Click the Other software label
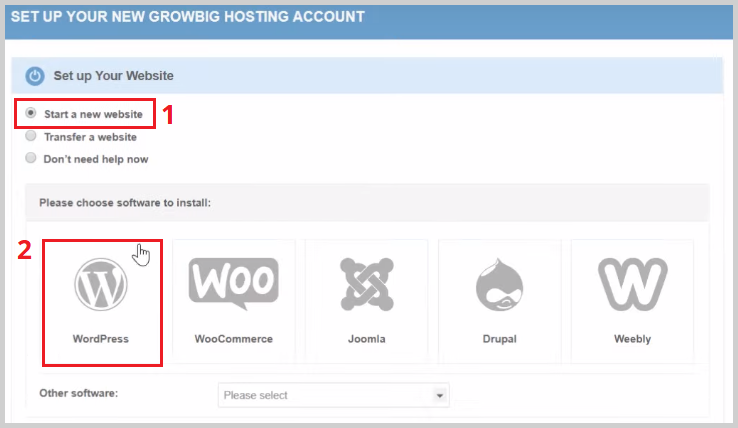The image size is (738, 428). (x=79, y=393)
